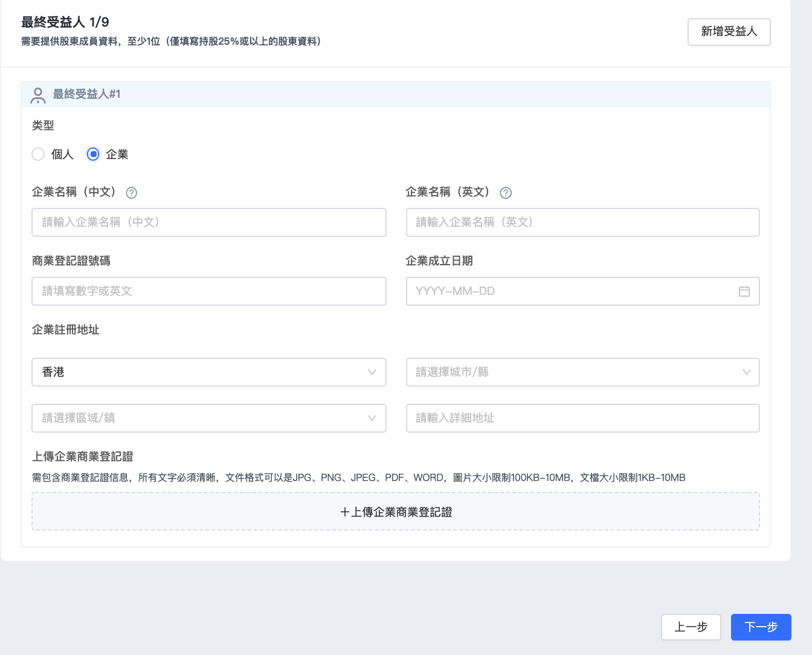Focus the 請輸入企業名稱（中文） input field
Image resolution: width=812 pixels, height=655 pixels.
coord(209,222)
